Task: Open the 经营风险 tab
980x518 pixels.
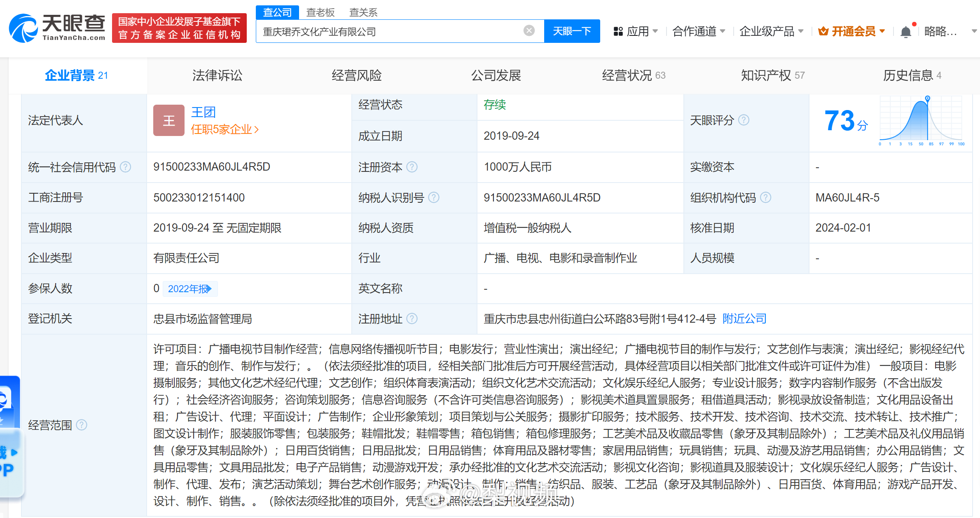Action: (x=357, y=75)
